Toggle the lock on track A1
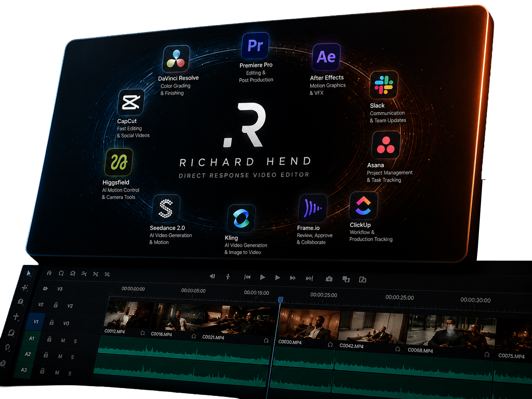The width and height of the screenshot is (532, 399). pos(49,339)
